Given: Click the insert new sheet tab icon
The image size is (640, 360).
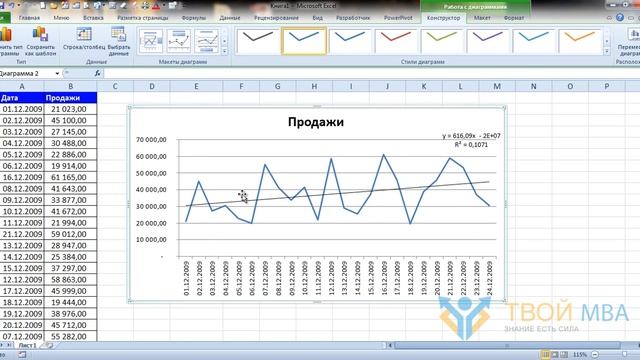Looking at the screenshot, I should click(x=49, y=345).
